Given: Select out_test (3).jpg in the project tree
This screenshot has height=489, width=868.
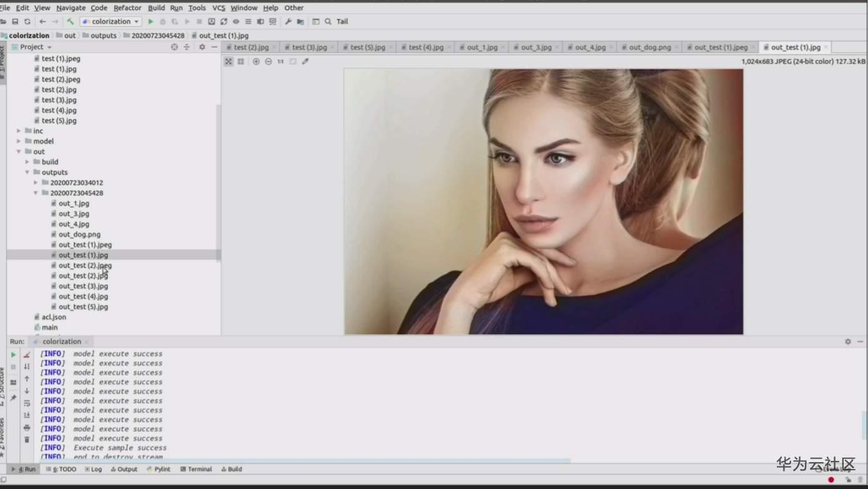Looking at the screenshot, I should [x=82, y=285].
